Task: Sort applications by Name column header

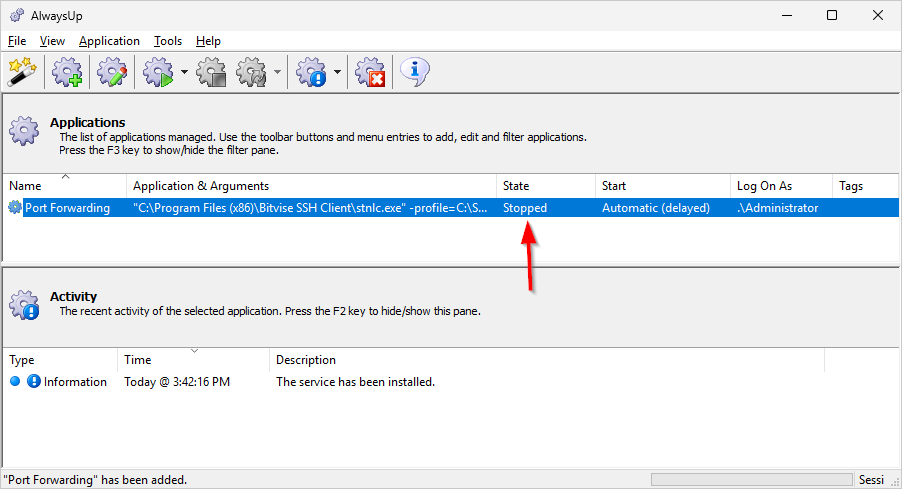Action: [x=64, y=186]
